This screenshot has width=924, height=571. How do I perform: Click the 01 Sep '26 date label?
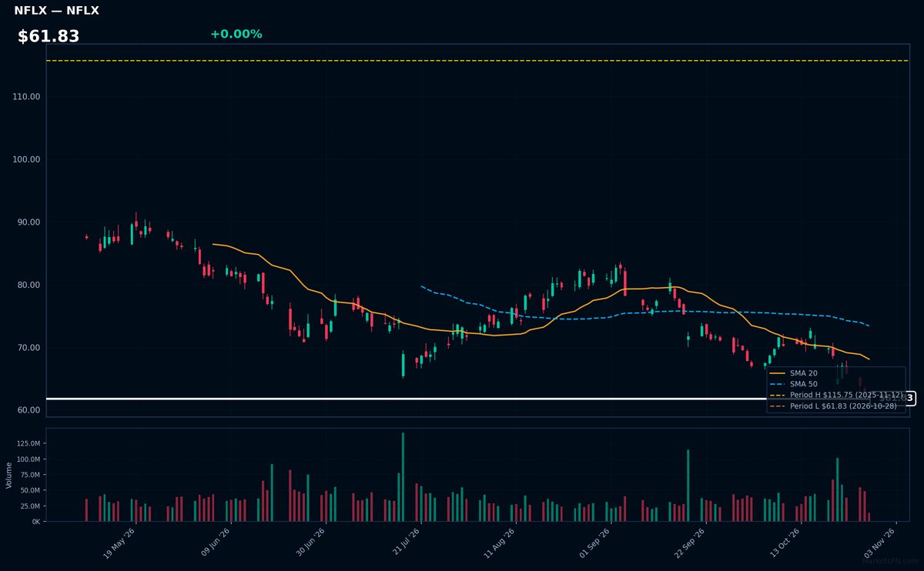[x=595, y=543]
